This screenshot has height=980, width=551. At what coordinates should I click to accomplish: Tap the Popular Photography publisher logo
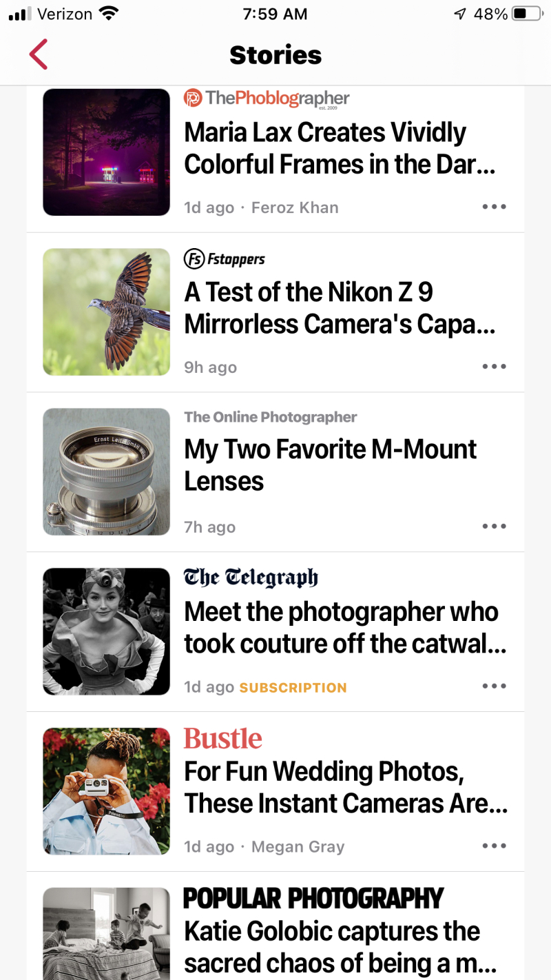click(x=313, y=899)
